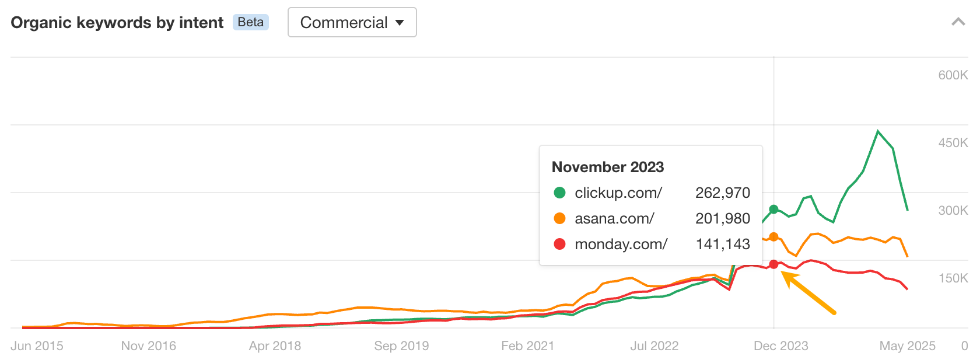Viewport: 980px width, 363px height.
Task: Select the red data point highlighted by the arrow
Action: [x=773, y=264]
